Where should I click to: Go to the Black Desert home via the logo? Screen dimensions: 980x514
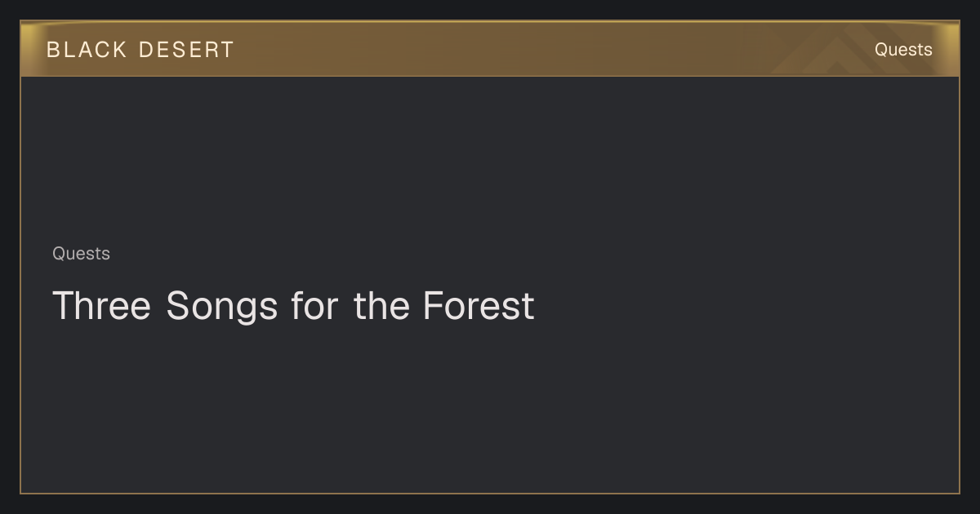click(140, 50)
